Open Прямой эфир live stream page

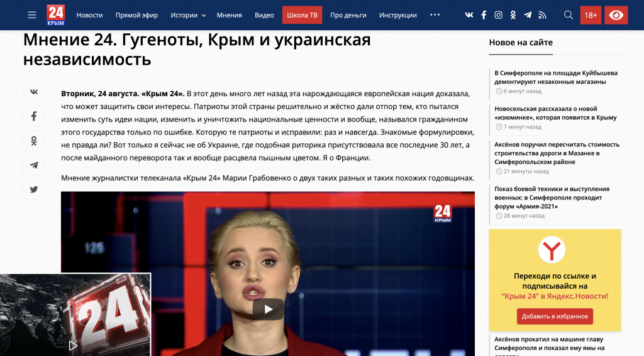[x=136, y=15]
